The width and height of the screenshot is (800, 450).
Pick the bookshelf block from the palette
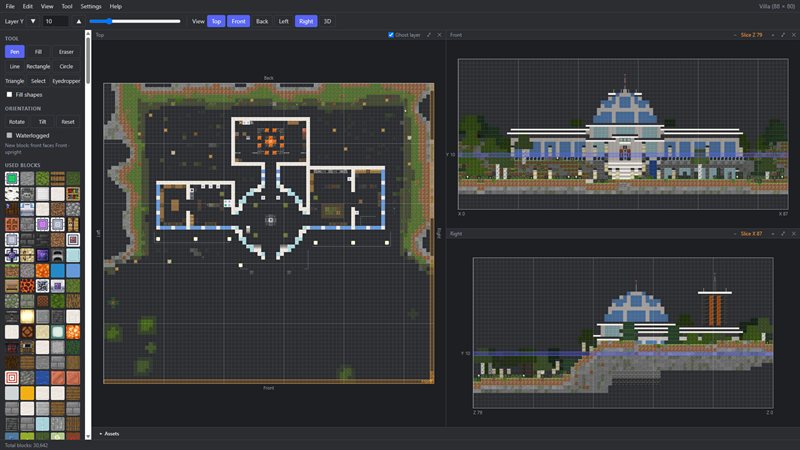(x=73, y=194)
